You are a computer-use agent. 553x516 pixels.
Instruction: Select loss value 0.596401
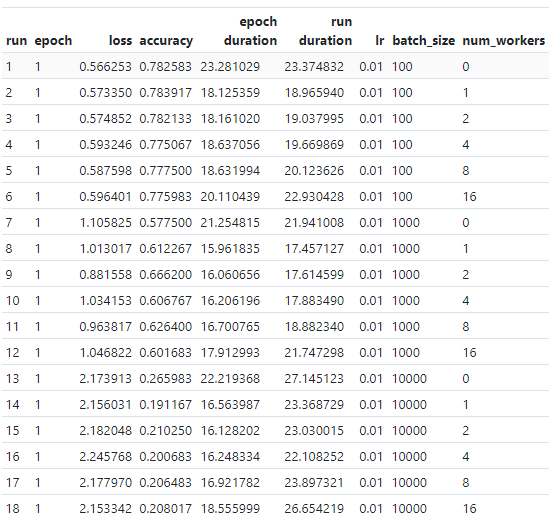click(105, 197)
